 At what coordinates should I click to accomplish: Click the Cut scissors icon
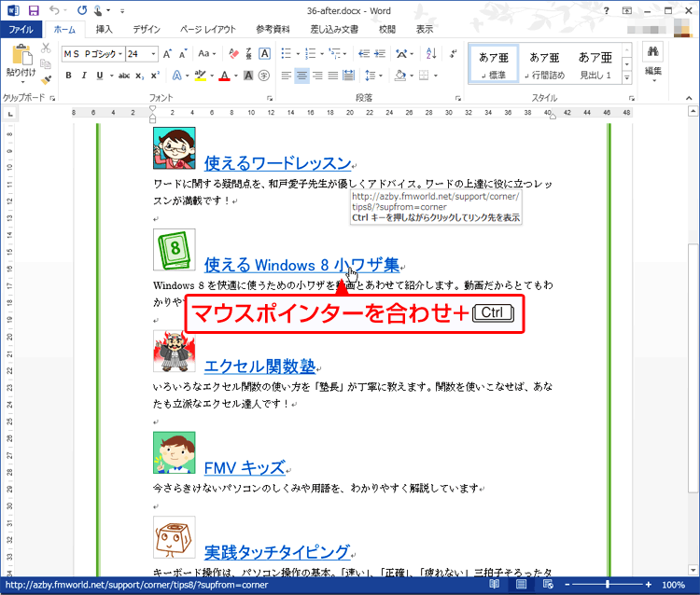point(46,48)
